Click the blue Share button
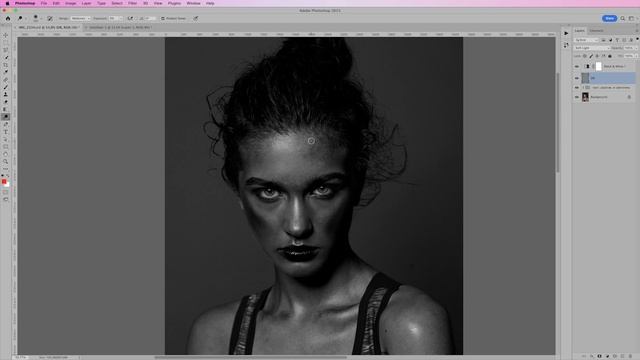Image resolution: width=640 pixels, height=360 pixels. (609, 18)
